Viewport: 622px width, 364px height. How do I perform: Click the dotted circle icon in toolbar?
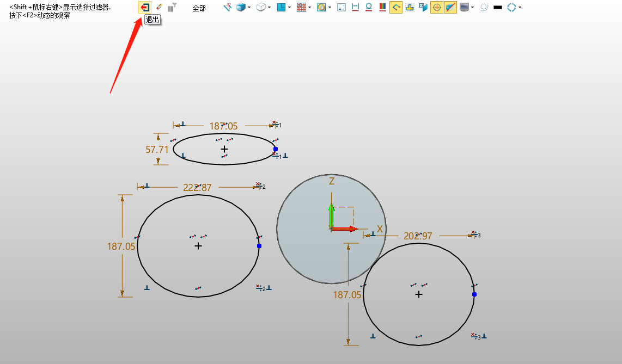click(x=484, y=8)
